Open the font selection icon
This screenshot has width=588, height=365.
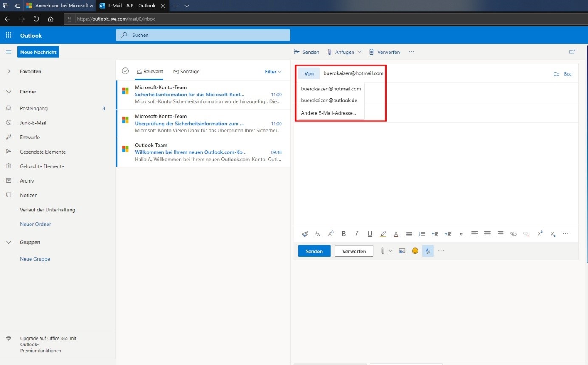click(x=318, y=234)
